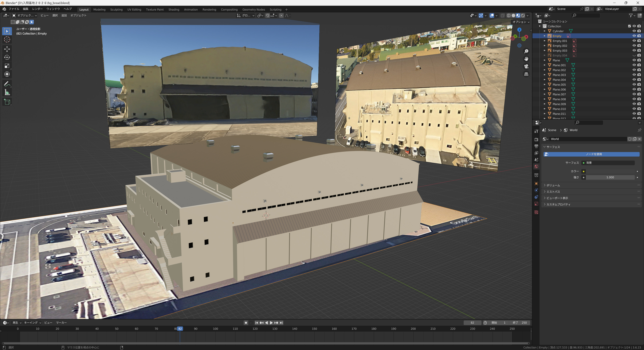
Task: Expand the Empty.001 tree item
Action: tap(545, 41)
